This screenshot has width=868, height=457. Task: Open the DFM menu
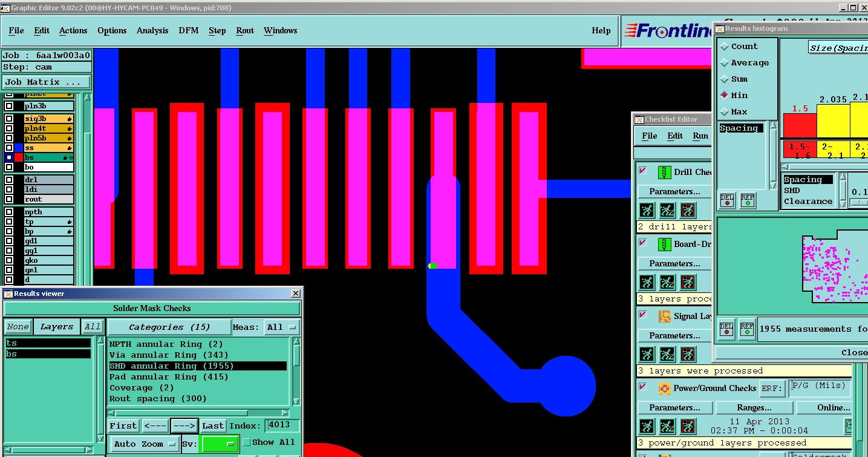[189, 31]
